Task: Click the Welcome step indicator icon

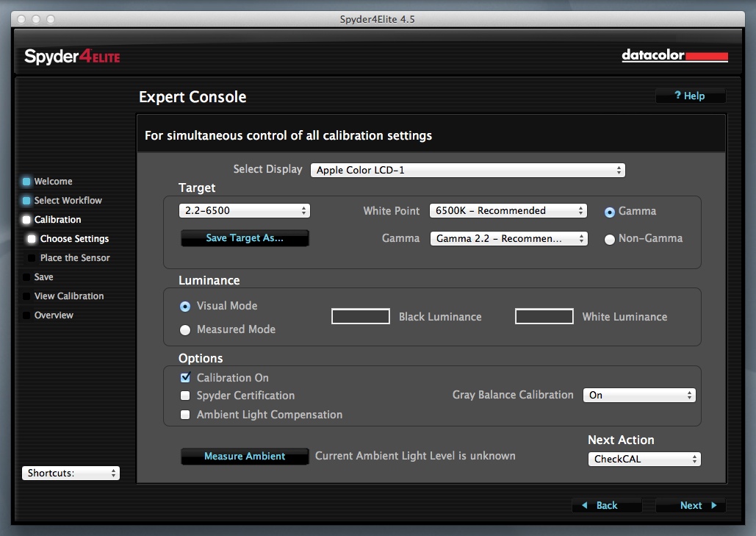Action: tap(26, 182)
